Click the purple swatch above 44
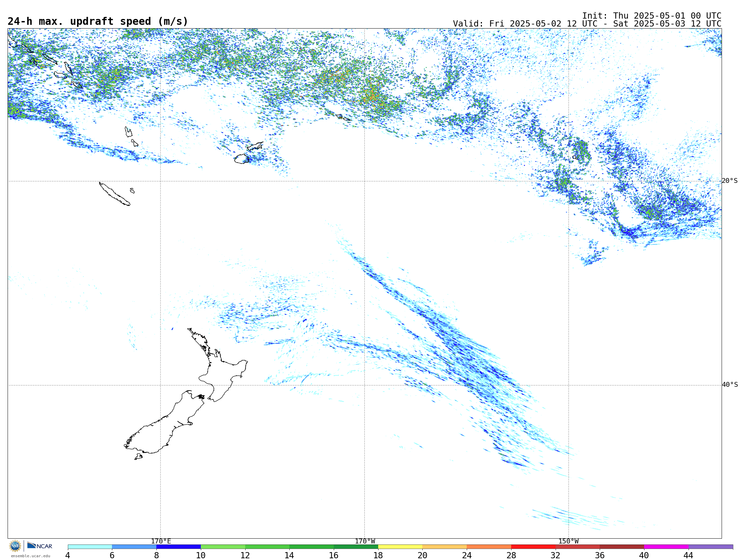This screenshot has height=560, width=744. (711, 547)
